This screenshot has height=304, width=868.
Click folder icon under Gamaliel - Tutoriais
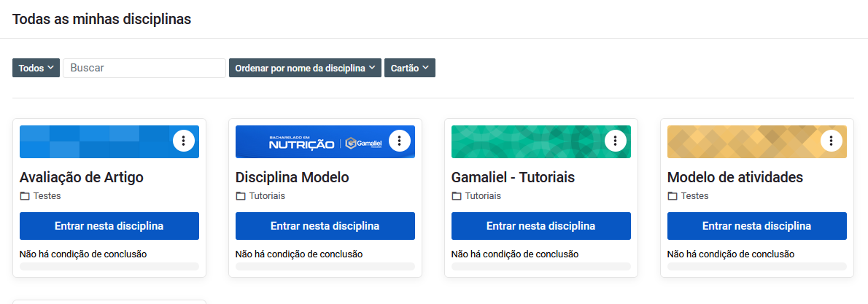(456, 196)
